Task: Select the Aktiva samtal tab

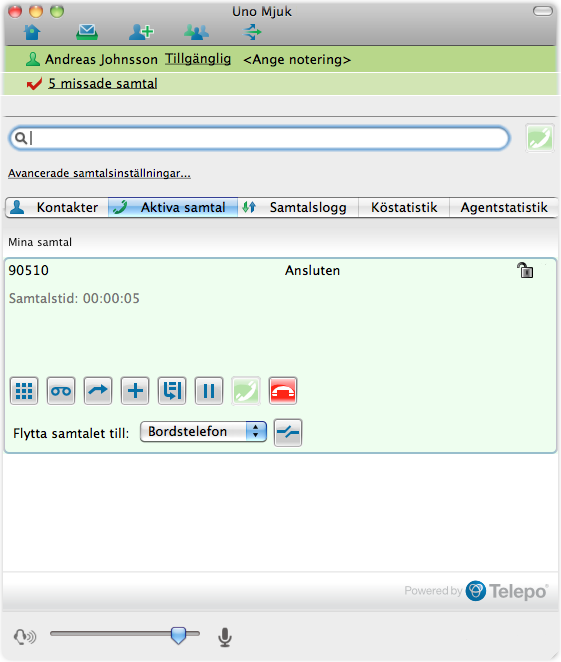Action: tap(173, 207)
